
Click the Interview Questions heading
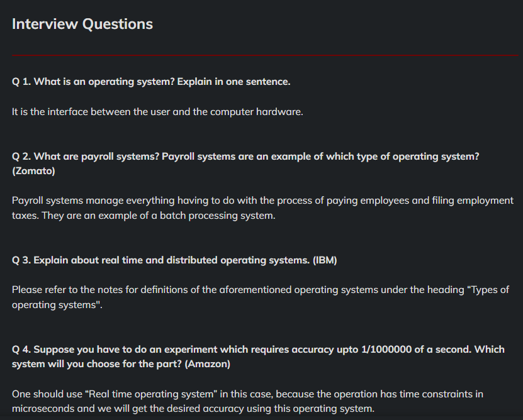tap(82, 25)
